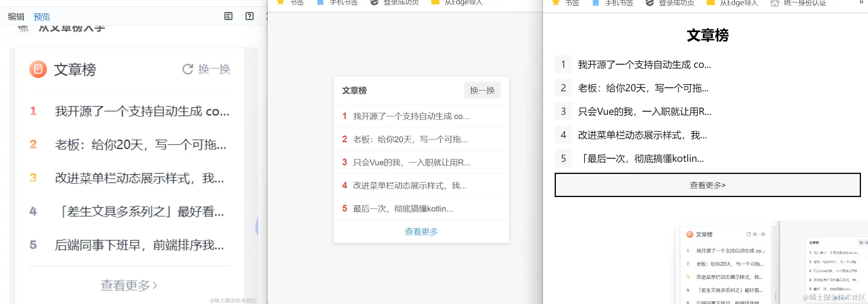Open 书签 star bookmark in the middle browser bar
Screen dimensions: 868x304
pos(290,2)
